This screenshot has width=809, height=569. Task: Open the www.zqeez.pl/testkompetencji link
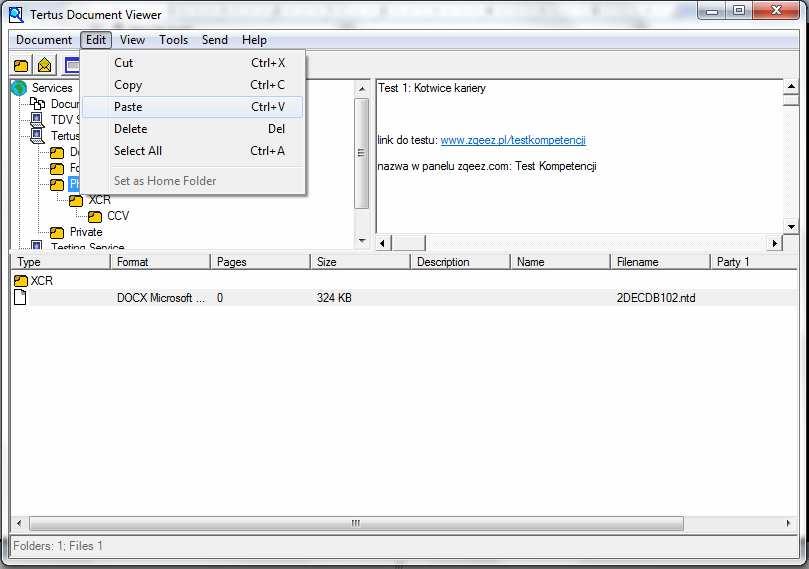click(x=513, y=140)
